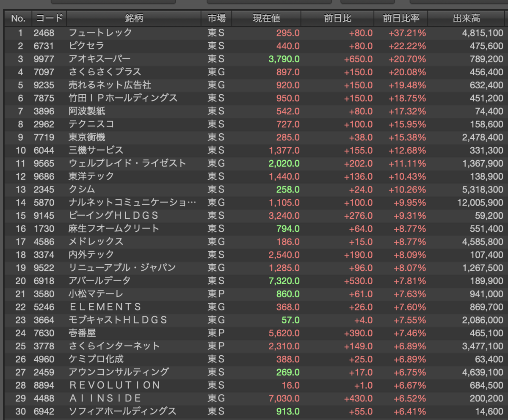Screen dimensions: 508x420
Task: Click the current price 7,320.0
Action: pos(284,280)
